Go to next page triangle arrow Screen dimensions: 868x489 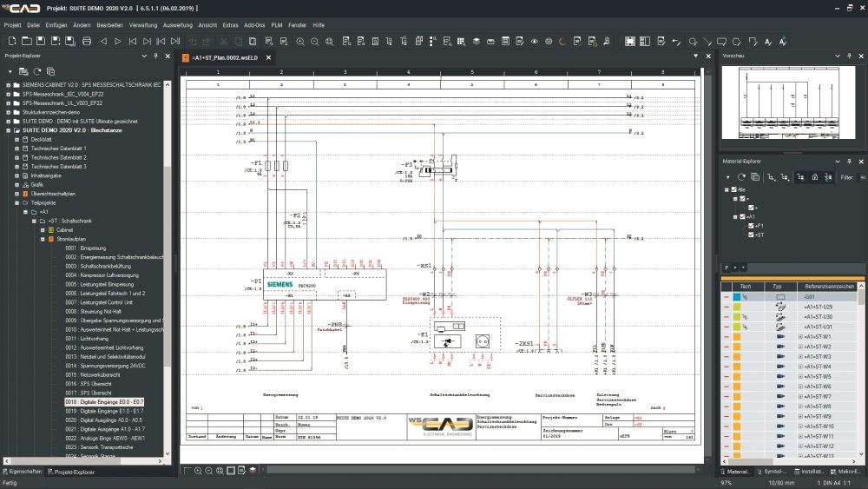click(x=118, y=41)
